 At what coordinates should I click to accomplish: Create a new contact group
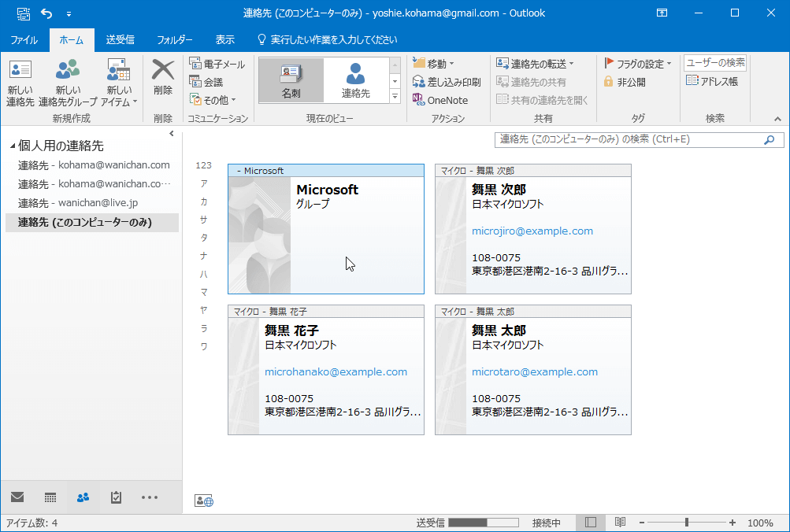68,83
